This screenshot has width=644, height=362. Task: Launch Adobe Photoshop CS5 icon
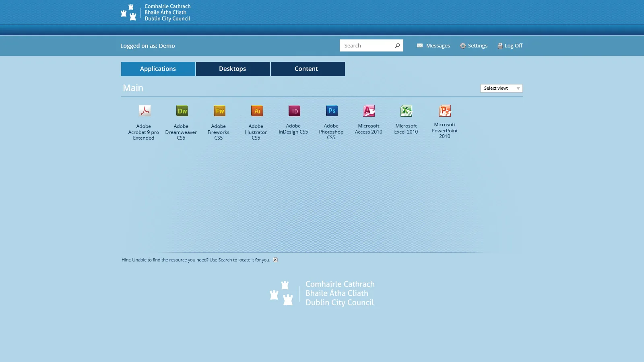332,111
